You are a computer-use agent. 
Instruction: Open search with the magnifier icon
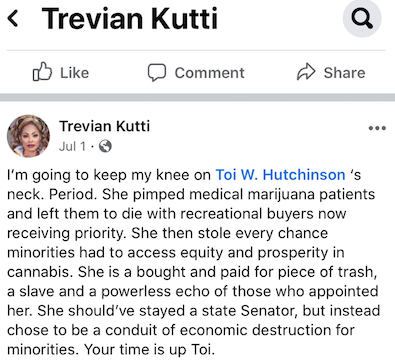coord(362,18)
